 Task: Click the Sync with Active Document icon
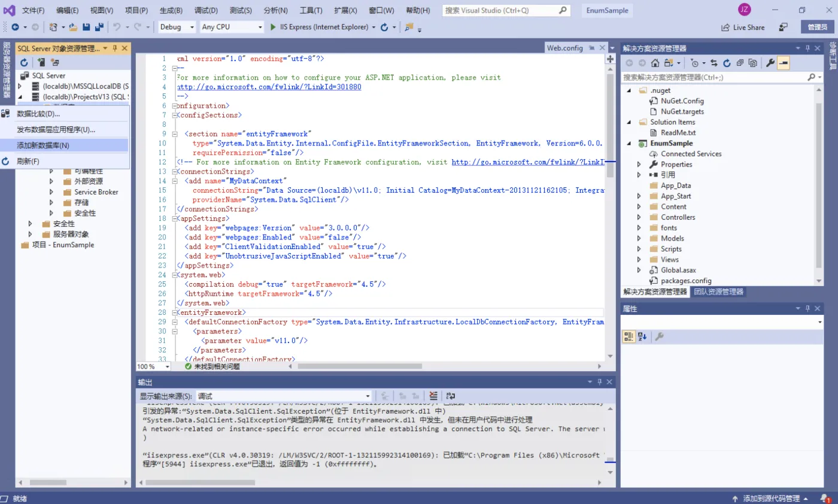tap(714, 63)
